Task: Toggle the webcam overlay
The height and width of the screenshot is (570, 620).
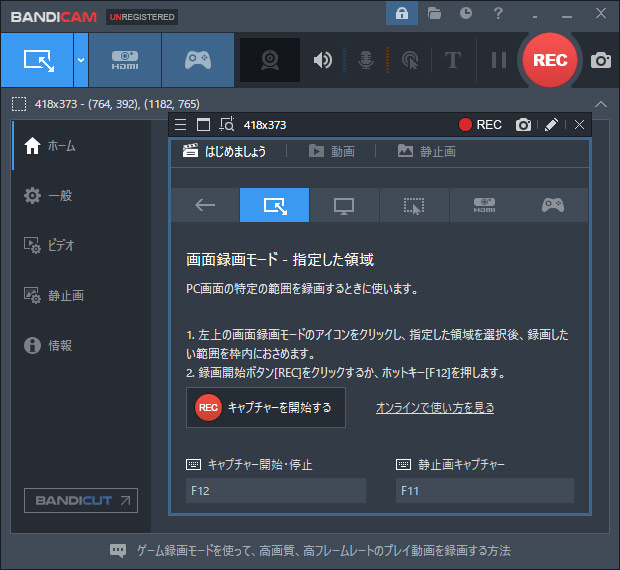Action: tap(270, 60)
